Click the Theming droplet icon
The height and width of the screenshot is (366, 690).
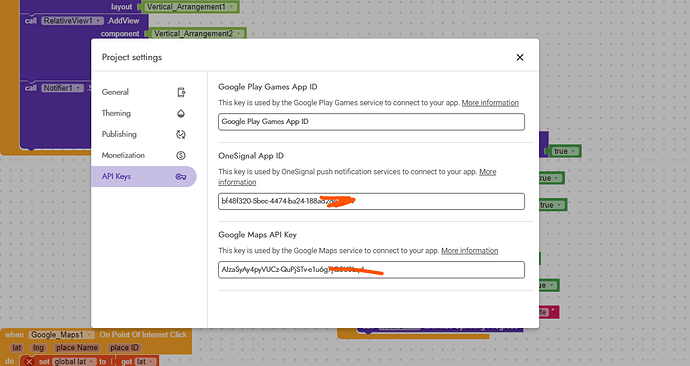pos(181,113)
